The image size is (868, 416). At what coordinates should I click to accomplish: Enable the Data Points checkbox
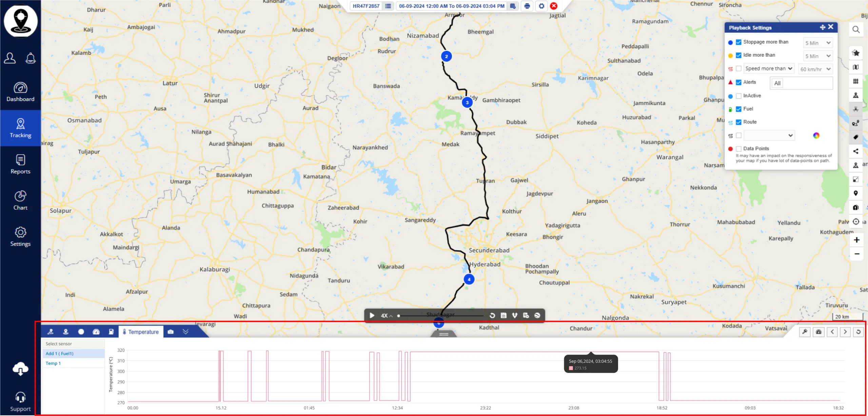[738, 148]
